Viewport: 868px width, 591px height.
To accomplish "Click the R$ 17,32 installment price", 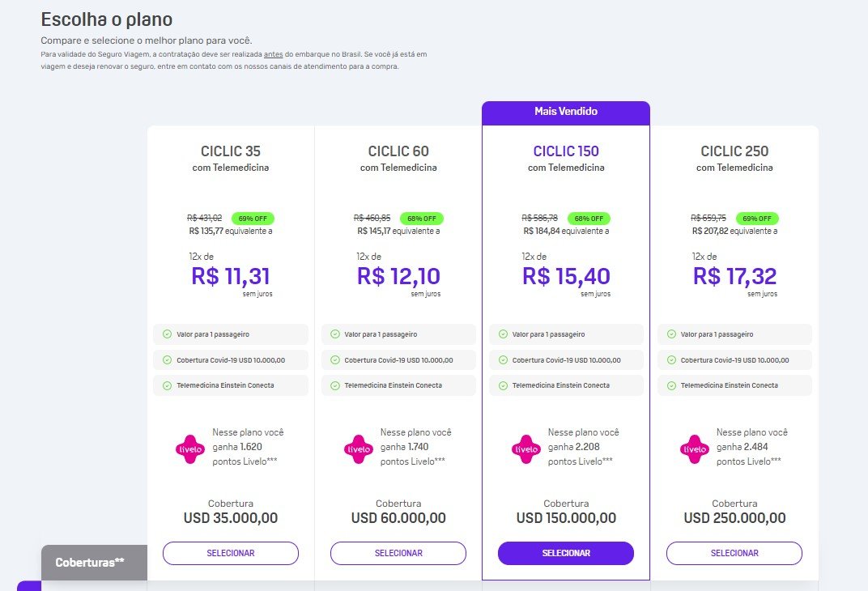I will click(734, 276).
